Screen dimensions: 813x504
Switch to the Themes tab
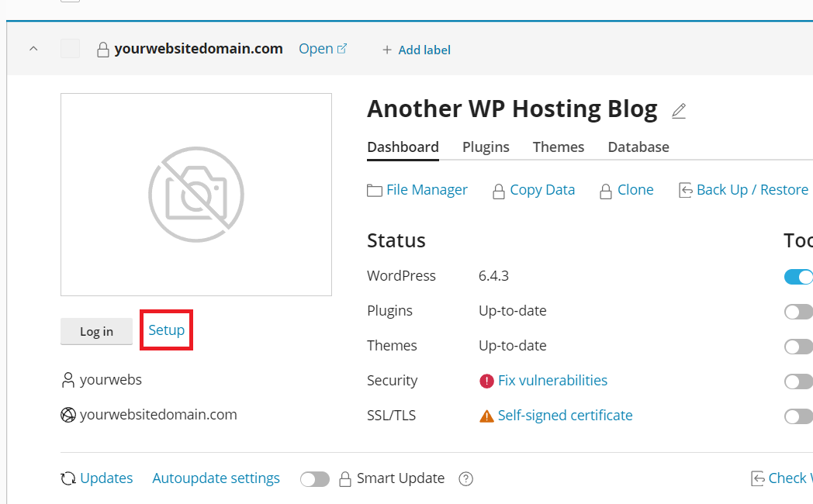(x=559, y=147)
